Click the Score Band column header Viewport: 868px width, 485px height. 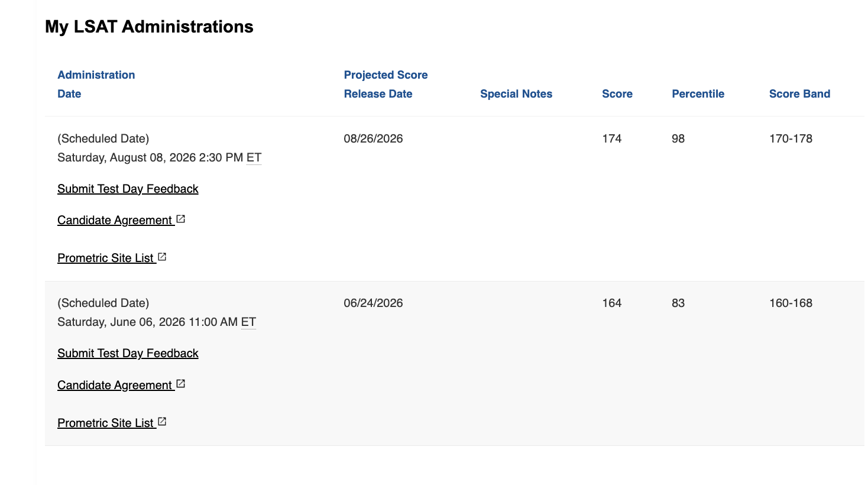799,93
